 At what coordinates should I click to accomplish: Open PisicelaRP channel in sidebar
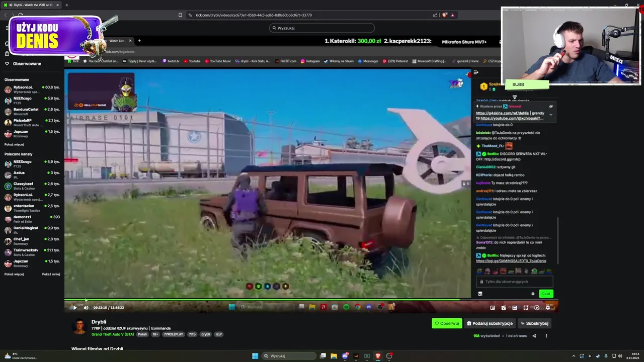click(32, 123)
